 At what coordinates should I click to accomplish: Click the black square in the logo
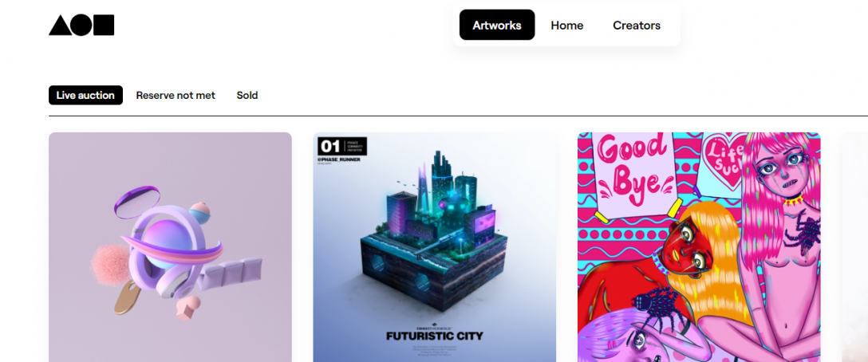tap(104, 26)
